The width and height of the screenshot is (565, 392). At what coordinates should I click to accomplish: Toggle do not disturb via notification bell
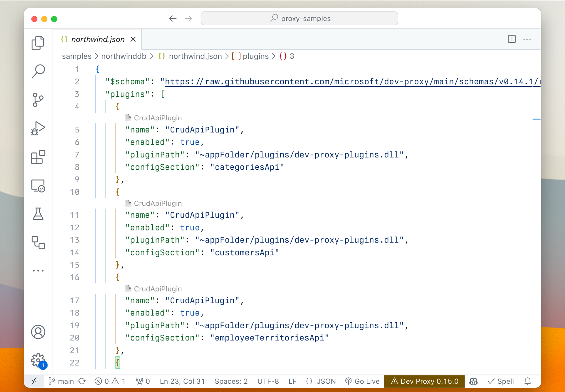point(528,381)
